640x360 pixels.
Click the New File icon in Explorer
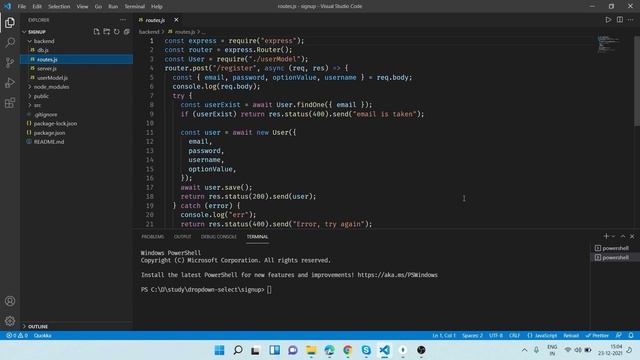(x=96, y=31)
